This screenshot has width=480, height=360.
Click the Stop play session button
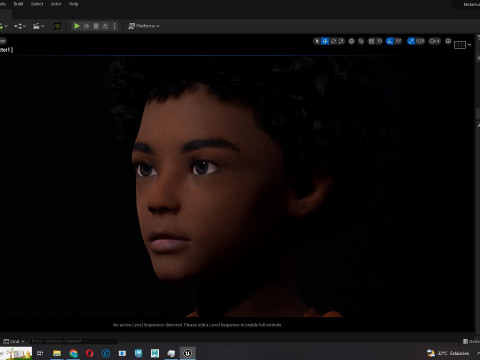(x=96, y=26)
